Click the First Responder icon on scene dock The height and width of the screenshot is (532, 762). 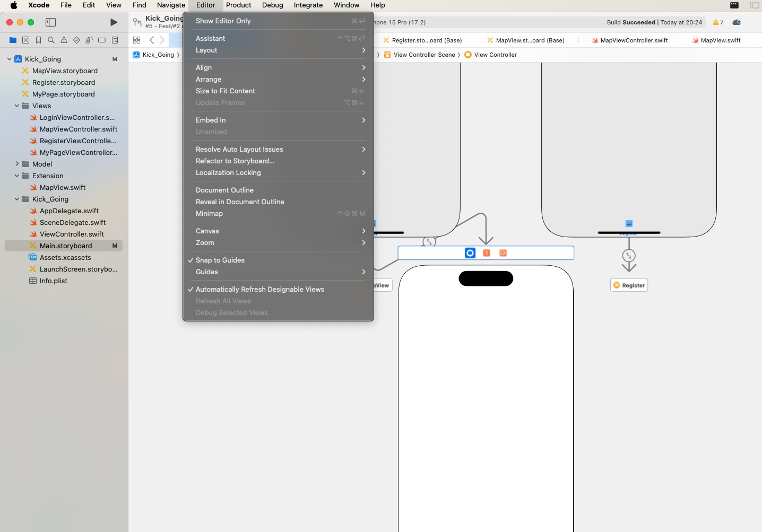487,253
